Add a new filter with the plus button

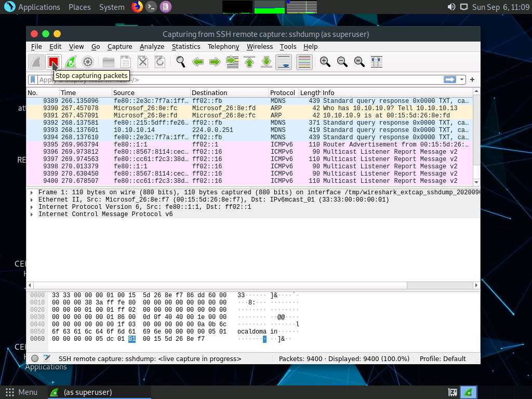[471, 79]
